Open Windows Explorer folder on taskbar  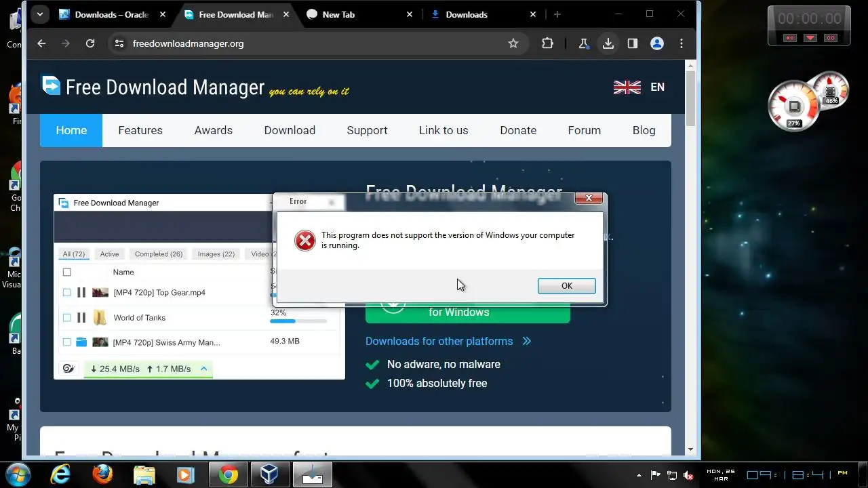[144, 475]
